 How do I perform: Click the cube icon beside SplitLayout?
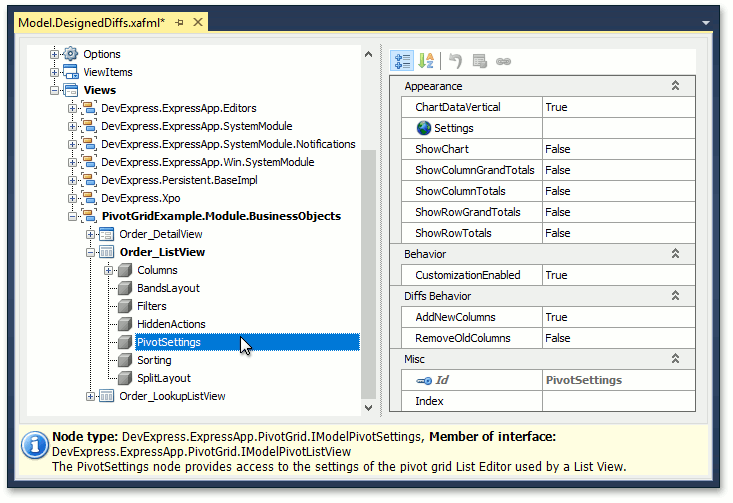point(124,378)
